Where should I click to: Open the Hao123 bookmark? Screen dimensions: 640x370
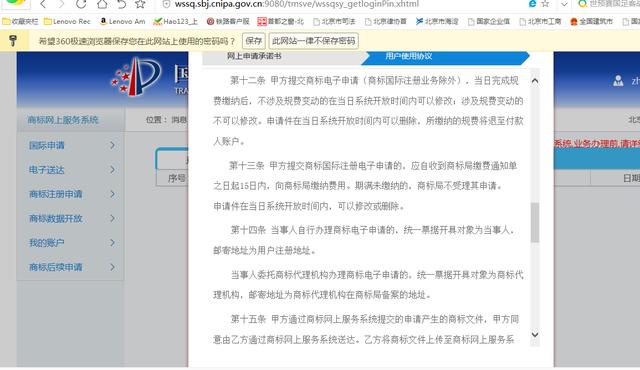click(176, 21)
